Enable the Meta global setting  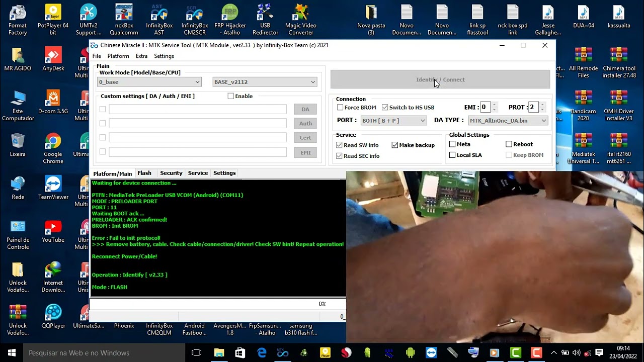pos(452,144)
